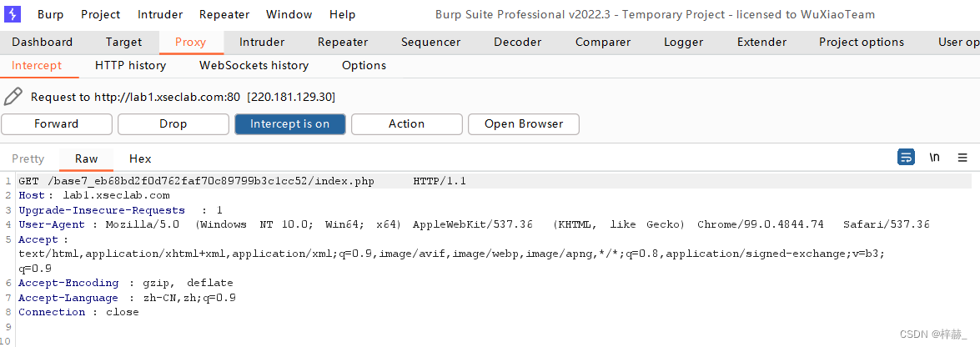Screen dimensions: 980x347
Task: Select the Proxy tab
Action: (x=191, y=42)
